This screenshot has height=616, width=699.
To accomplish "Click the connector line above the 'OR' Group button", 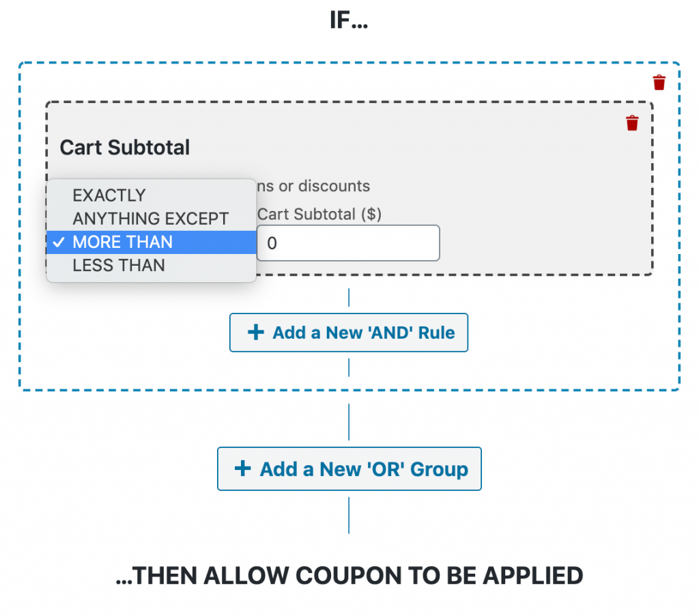I will point(349,422).
